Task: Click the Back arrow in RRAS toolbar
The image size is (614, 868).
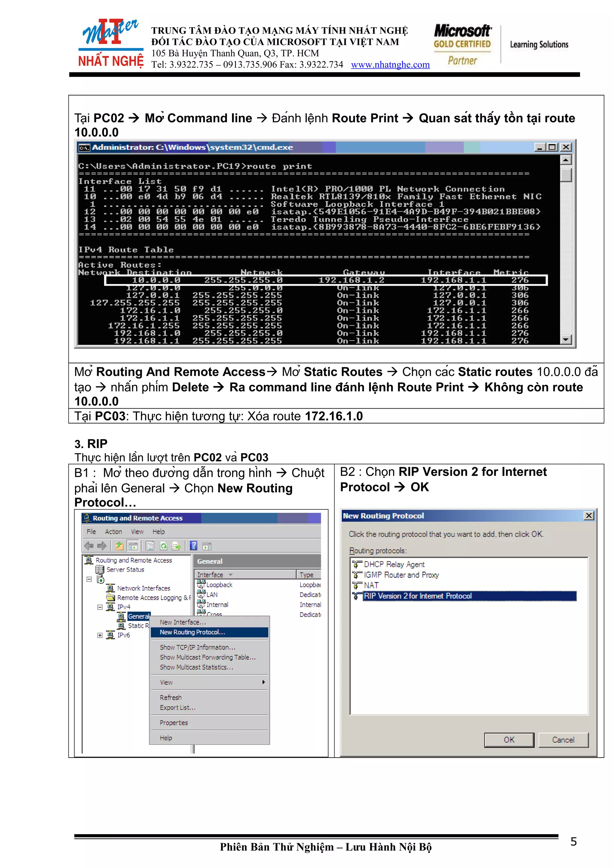Action: (89, 546)
